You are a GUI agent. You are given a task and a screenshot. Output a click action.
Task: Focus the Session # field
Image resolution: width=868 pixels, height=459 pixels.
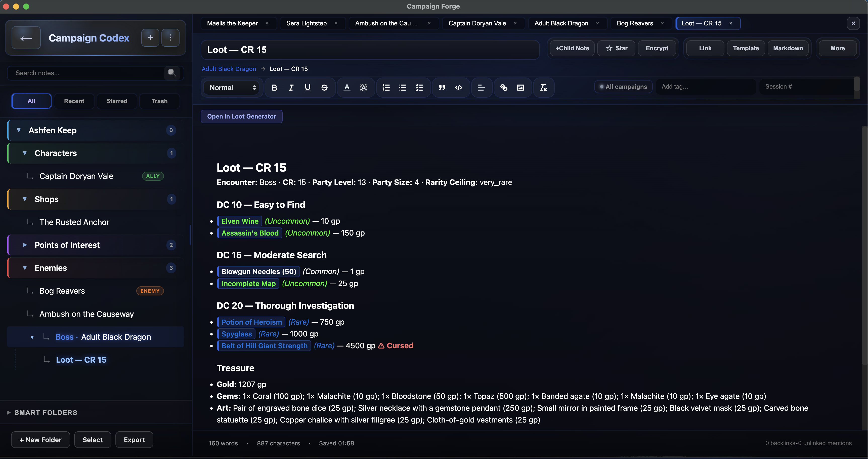coord(806,87)
